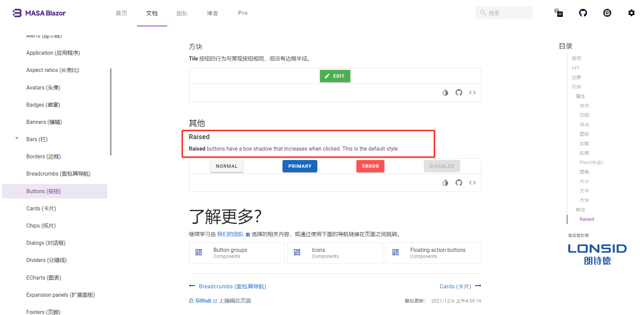
Task: View Raised example source on GitHub
Action: click(x=459, y=183)
